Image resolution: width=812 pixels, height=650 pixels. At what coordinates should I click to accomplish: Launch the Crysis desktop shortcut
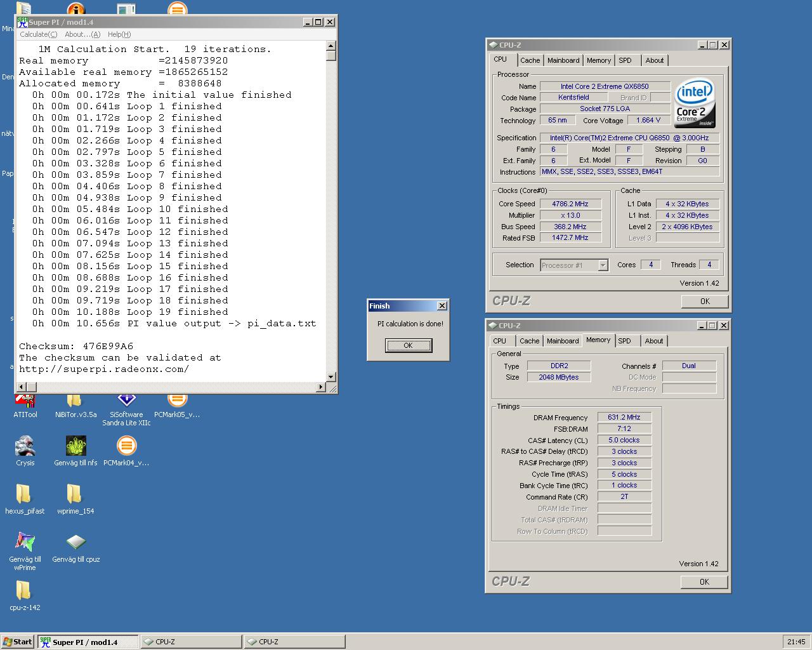(25, 451)
